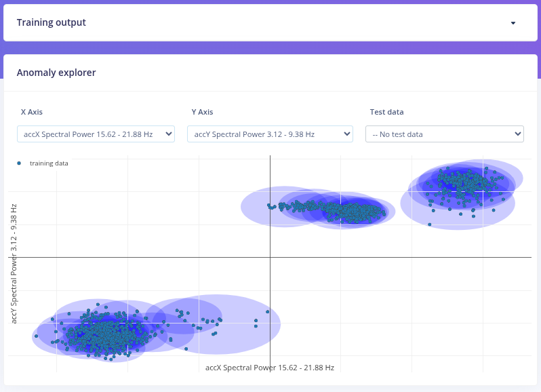Click the 'X Axis' field label

point(32,112)
